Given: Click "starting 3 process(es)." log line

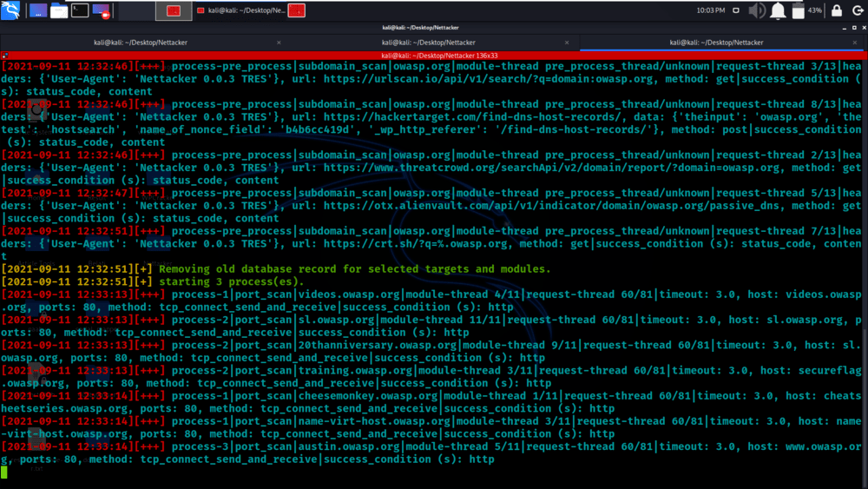Looking at the screenshot, I should click(232, 282).
